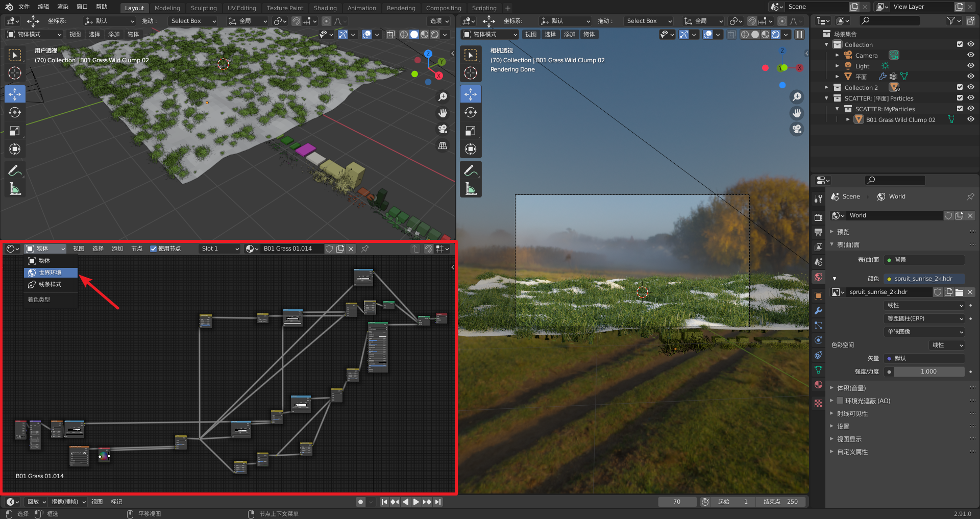This screenshot has width=980, height=519.
Task: Switch to Modeling workspace tab
Action: coord(167,8)
